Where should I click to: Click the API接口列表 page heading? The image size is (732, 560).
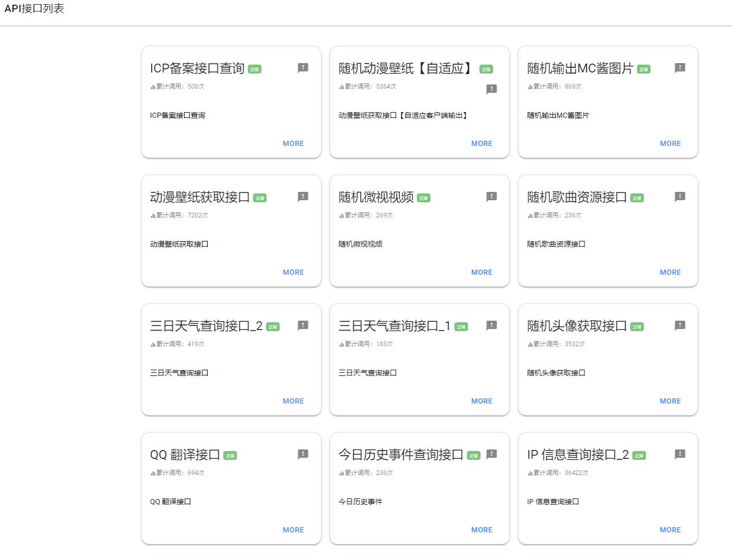point(34,9)
